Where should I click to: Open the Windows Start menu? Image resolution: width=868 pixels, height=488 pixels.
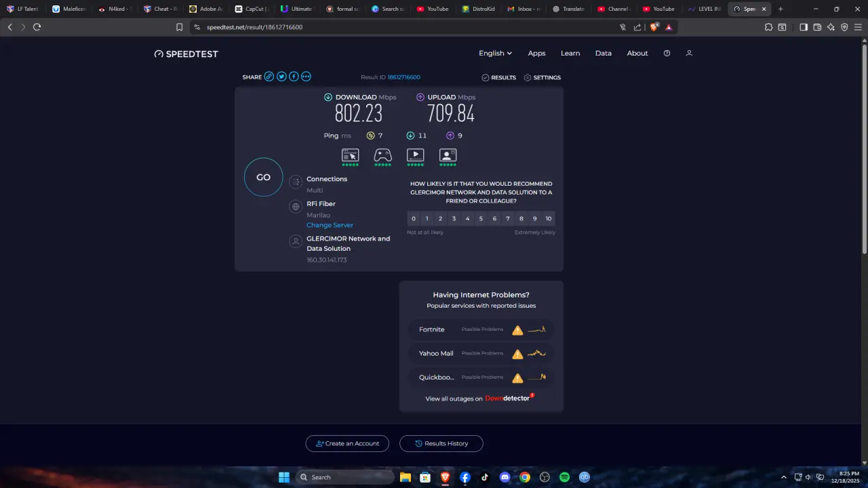[x=284, y=477]
